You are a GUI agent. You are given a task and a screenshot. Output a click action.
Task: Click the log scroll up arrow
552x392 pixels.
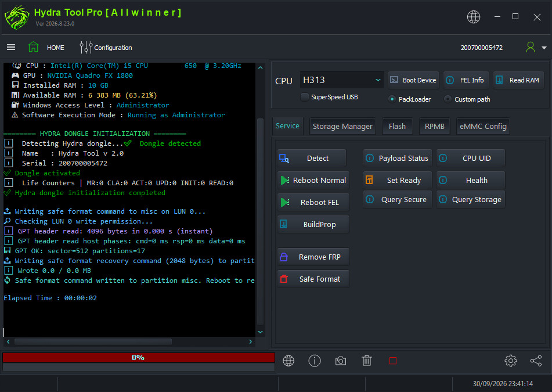(x=260, y=67)
